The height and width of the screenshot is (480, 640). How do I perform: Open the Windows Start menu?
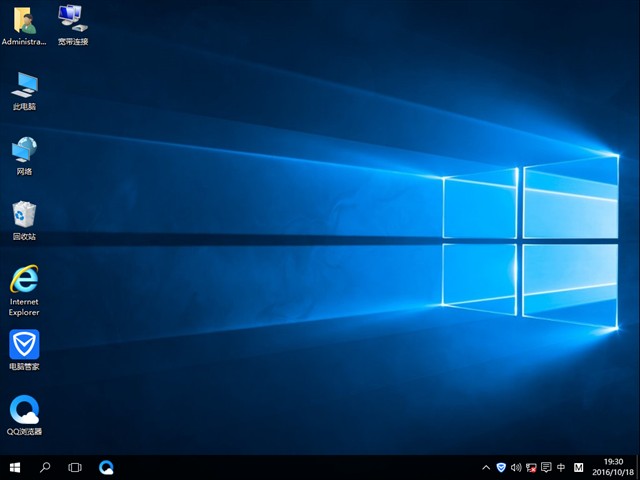[x=15, y=467]
